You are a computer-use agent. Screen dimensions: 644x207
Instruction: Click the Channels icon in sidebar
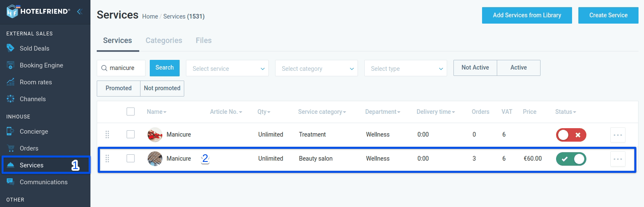(x=11, y=99)
